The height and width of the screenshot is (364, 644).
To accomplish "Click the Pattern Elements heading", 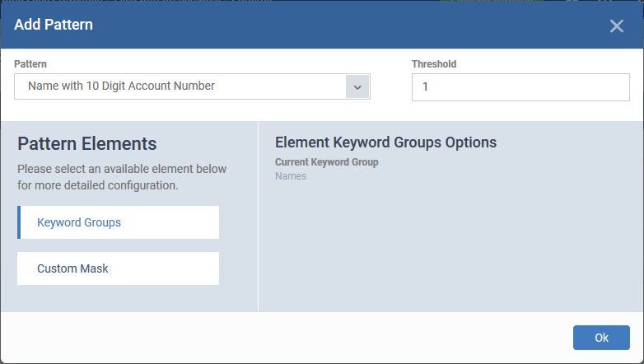I will (87, 144).
